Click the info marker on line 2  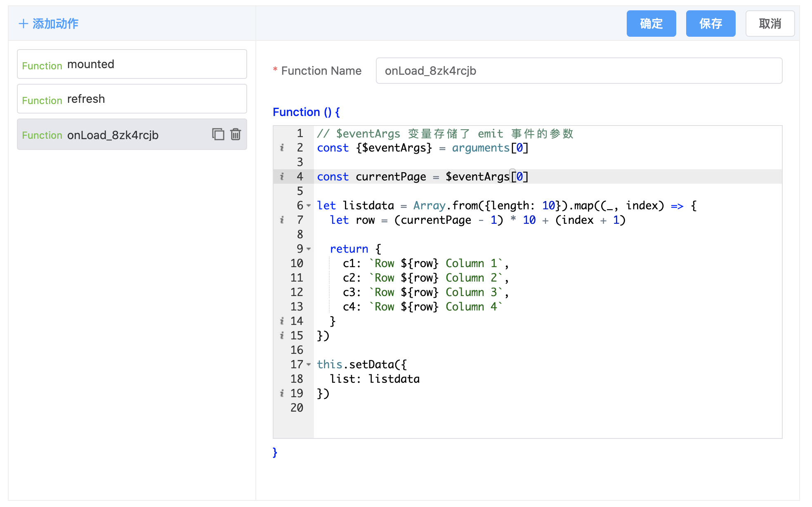282,148
